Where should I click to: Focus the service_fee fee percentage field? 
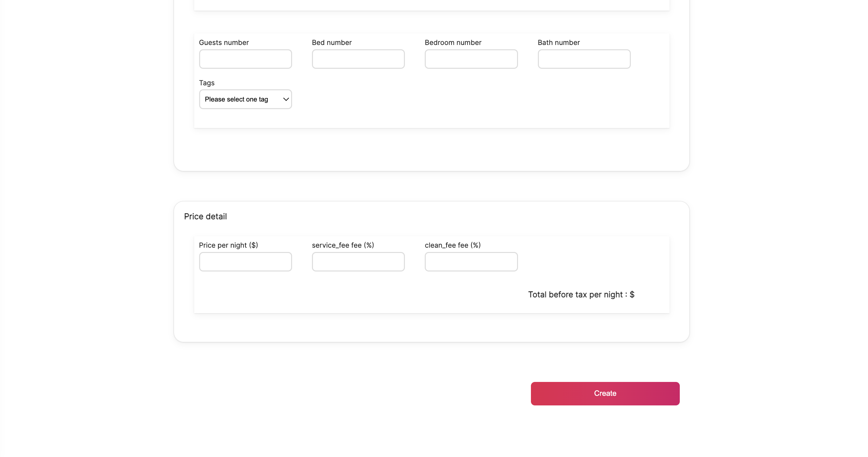[x=358, y=262]
